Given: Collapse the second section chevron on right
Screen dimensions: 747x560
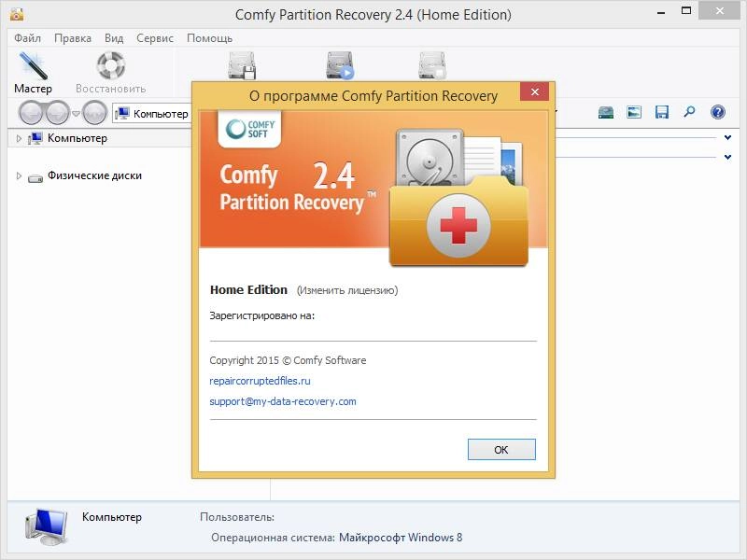Looking at the screenshot, I should [727, 157].
